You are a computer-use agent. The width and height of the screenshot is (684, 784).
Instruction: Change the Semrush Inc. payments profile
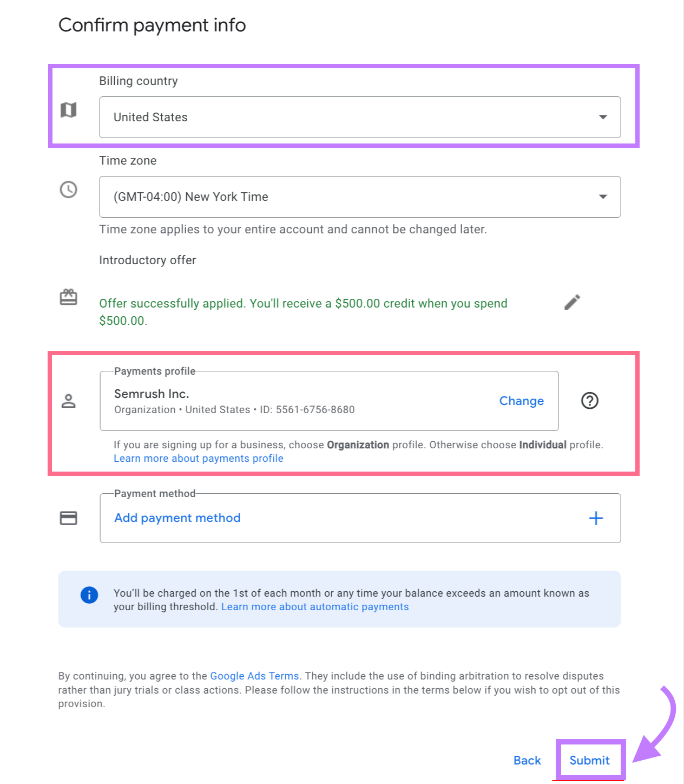[521, 401]
